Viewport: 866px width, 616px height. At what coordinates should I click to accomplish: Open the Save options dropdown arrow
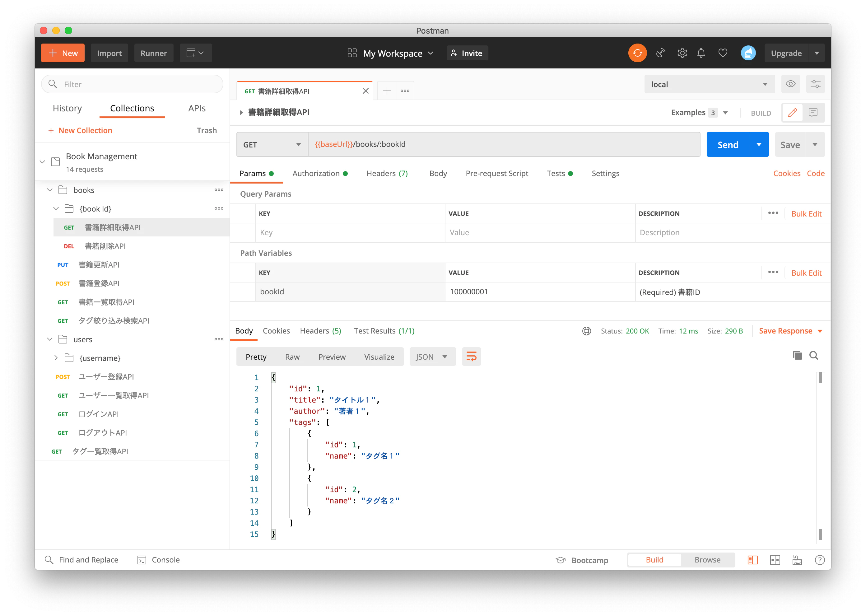(x=815, y=145)
